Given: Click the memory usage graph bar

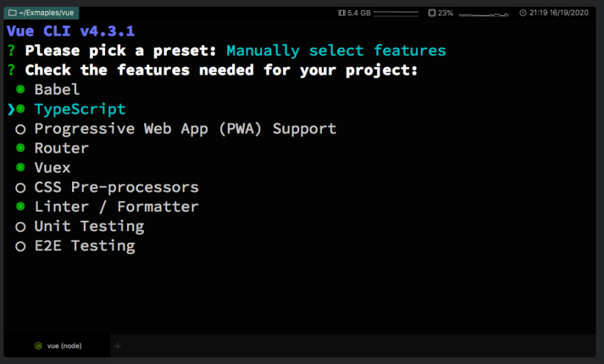Looking at the screenshot, I should tap(395, 14).
